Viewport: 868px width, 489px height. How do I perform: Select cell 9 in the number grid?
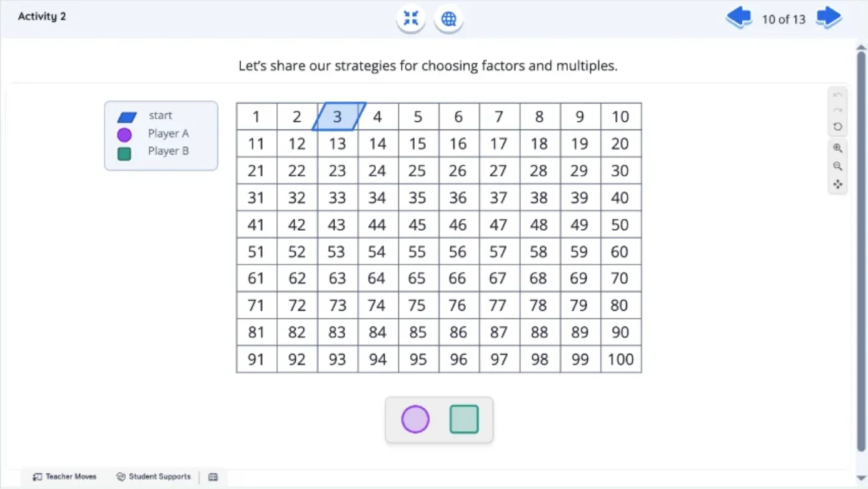coord(580,117)
